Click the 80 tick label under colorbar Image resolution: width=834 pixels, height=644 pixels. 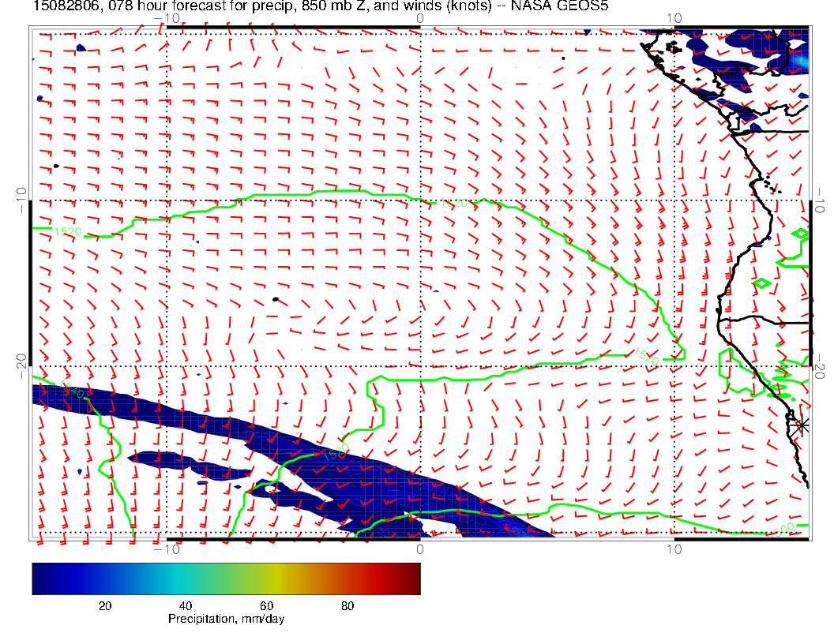click(347, 605)
